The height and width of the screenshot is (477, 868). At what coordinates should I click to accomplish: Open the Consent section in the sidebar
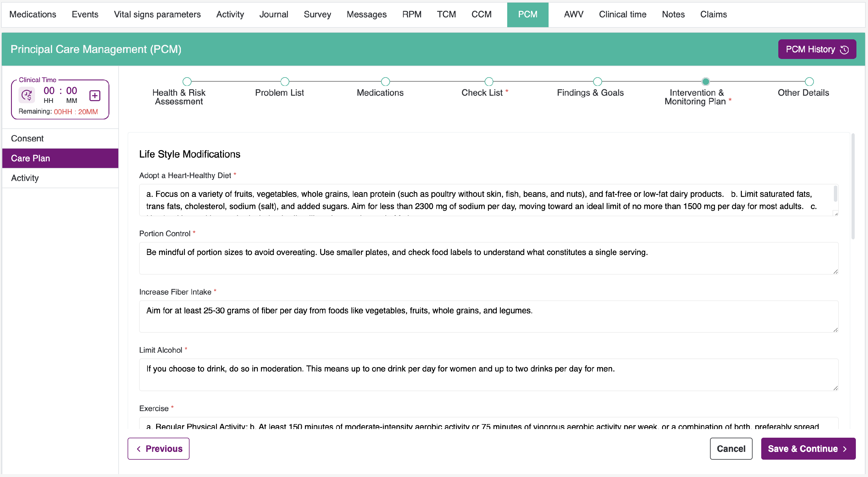point(27,138)
